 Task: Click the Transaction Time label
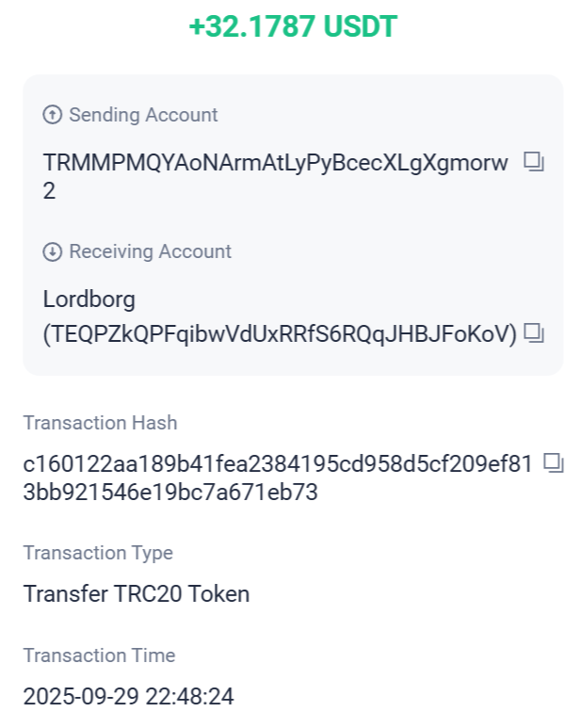pos(99,655)
